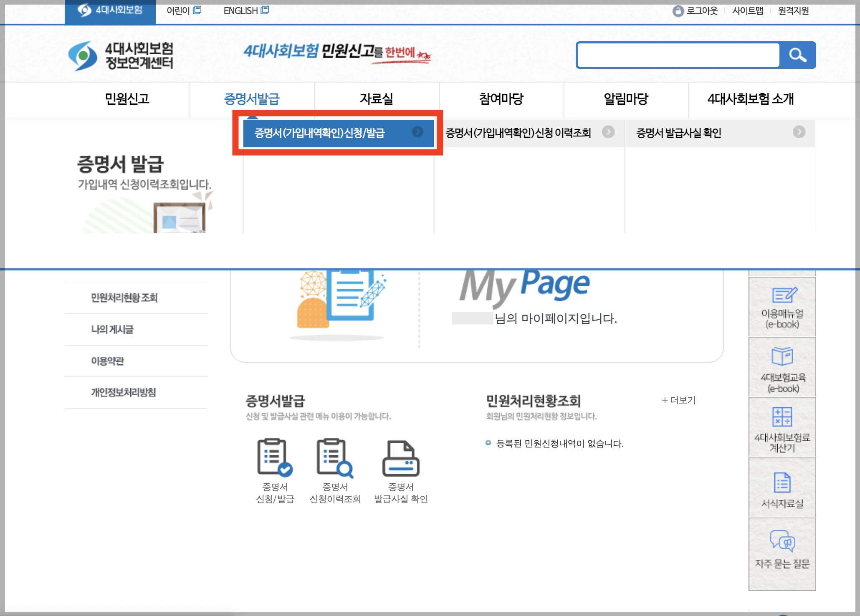Open 나의 게시글 in left sidebar
This screenshot has width=860, height=616.
tap(112, 329)
